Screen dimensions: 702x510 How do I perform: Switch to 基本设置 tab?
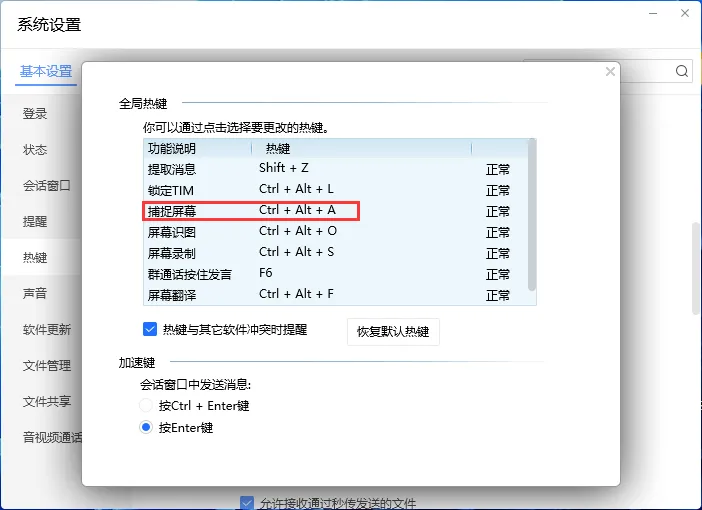(x=46, y=71)
